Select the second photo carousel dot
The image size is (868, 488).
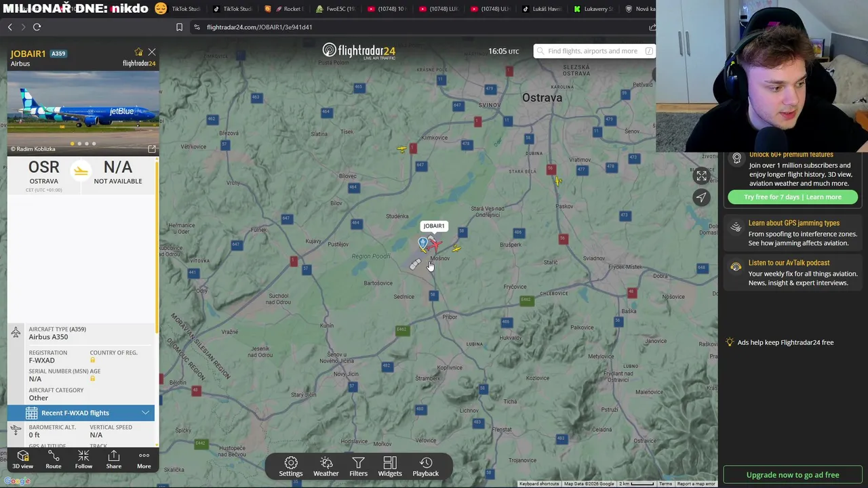(x=79, y=144)
